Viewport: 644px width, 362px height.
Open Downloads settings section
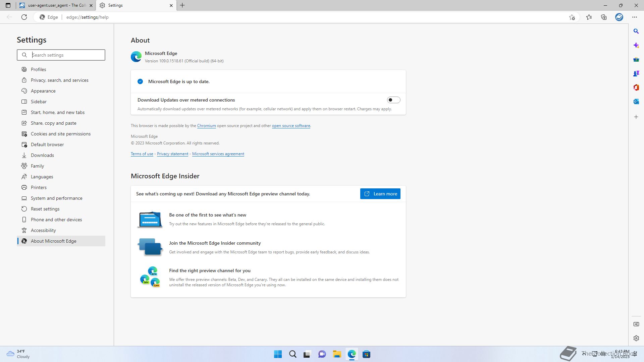[x=61, y=155]
